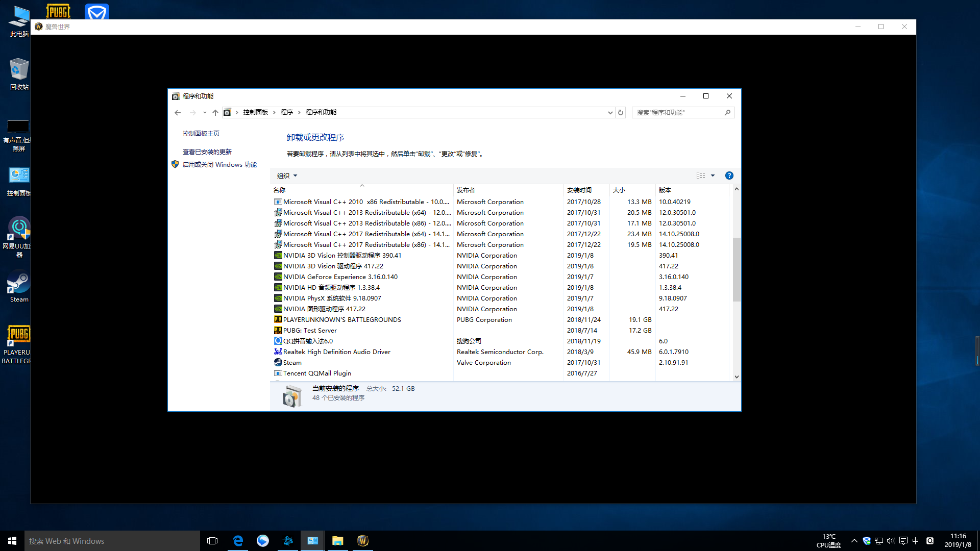The image size is (980, 551).
Task: Expand the view options dropdown arrow
Action: click(x=713, y=176)
